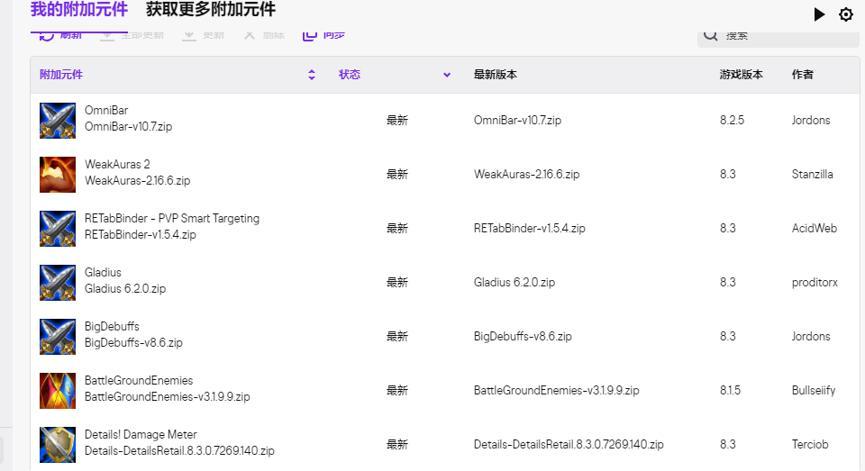The image size is (865, 471).
Task: Click the 最新 status in BattleGroundEnemies row
Action: tap(397, 390)
